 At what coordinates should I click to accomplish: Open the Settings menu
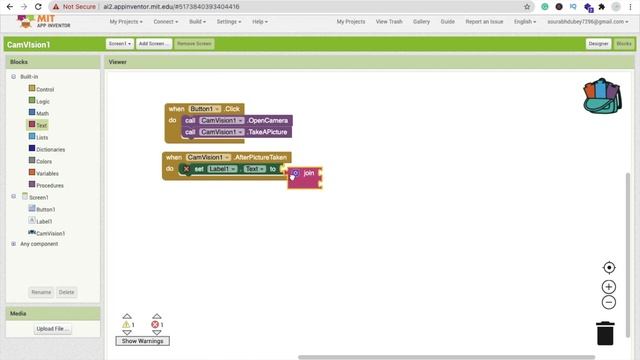229,22
